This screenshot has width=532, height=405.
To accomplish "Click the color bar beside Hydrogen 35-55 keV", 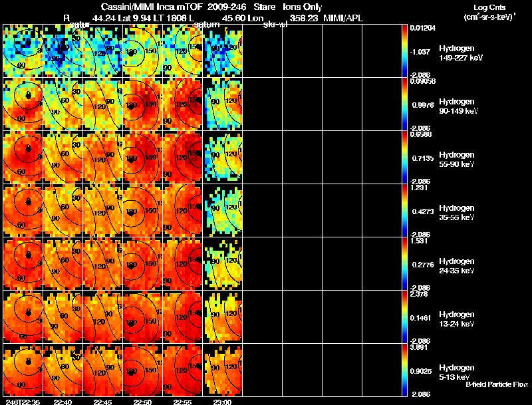I will pyautogui.click(x=404, y=211).
